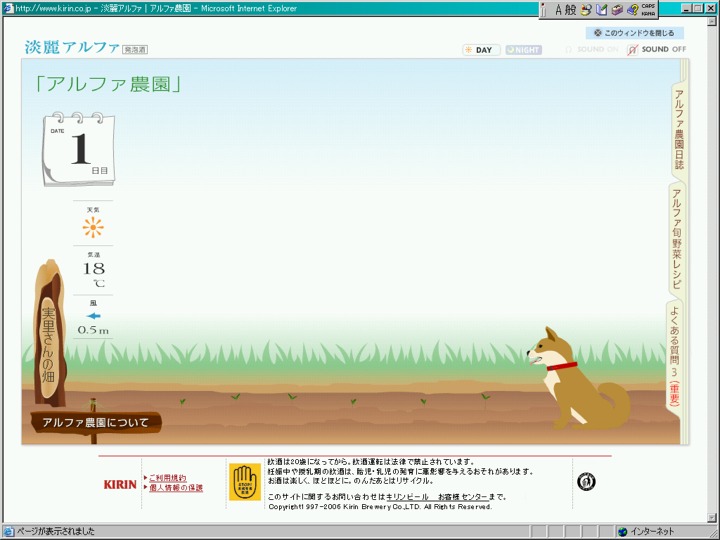Open the 個人情報の保護 link
Screen dimensions: 720x540
[x=175, y=488]
